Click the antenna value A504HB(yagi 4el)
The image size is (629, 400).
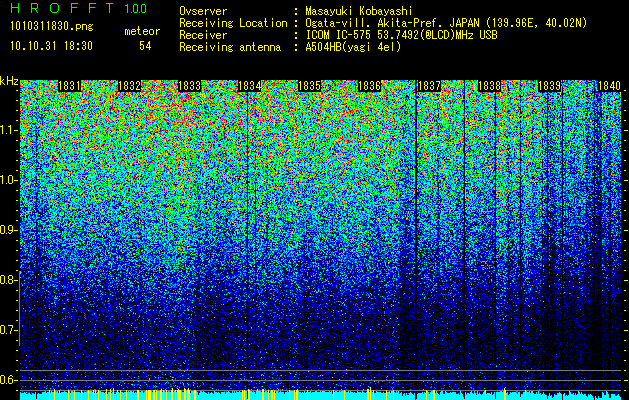353,47
